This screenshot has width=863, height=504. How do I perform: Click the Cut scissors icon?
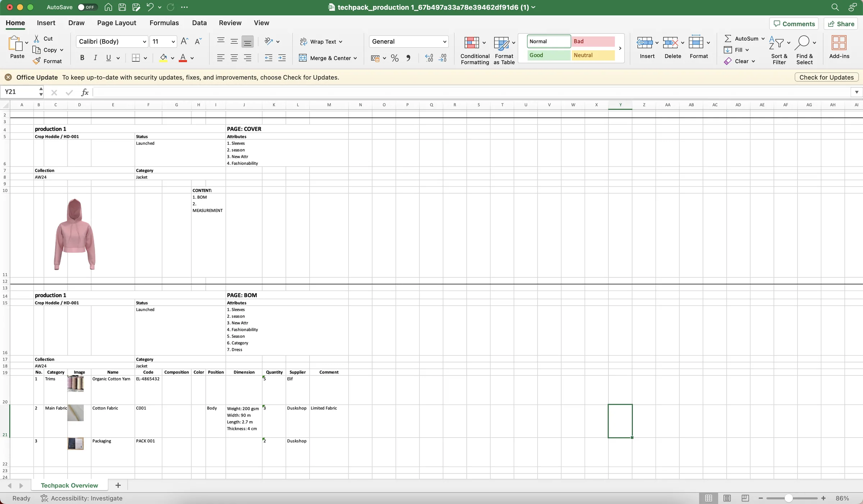pos(36,38)
